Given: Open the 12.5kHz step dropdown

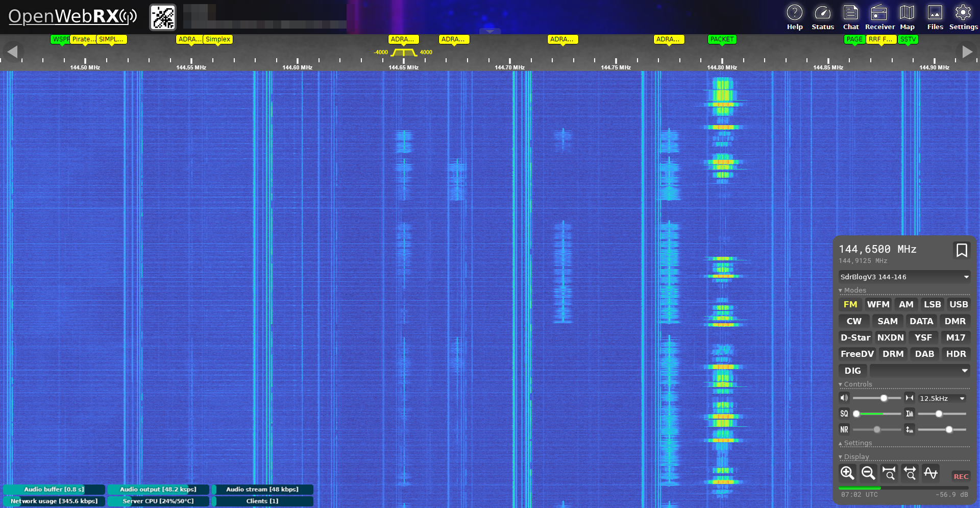Looking at the screenshot, I should (x=942, y=398).
